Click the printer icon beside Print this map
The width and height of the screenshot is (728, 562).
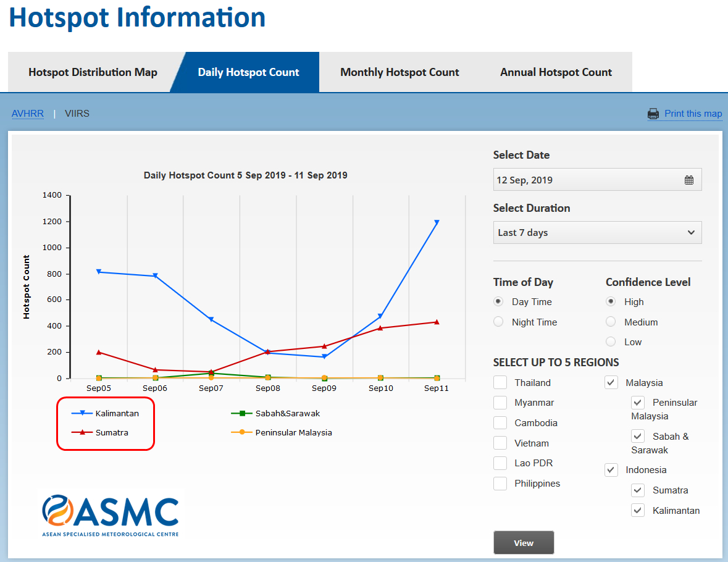point(653,114)
